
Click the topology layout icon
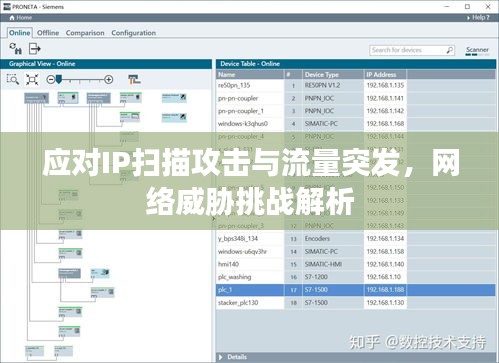(x=134, y=79)
